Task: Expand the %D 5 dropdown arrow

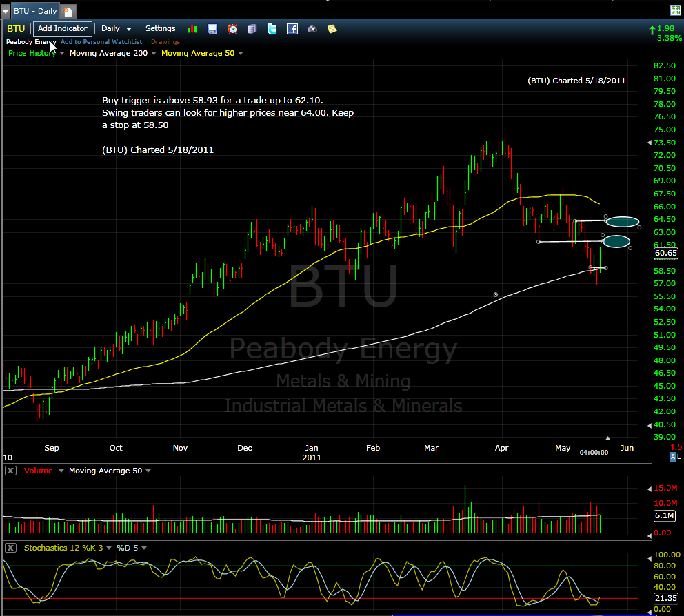Action: [144, 548]
